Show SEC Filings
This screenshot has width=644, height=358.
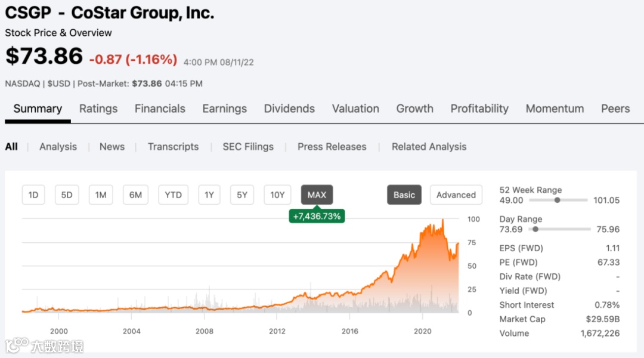[248, 147]
